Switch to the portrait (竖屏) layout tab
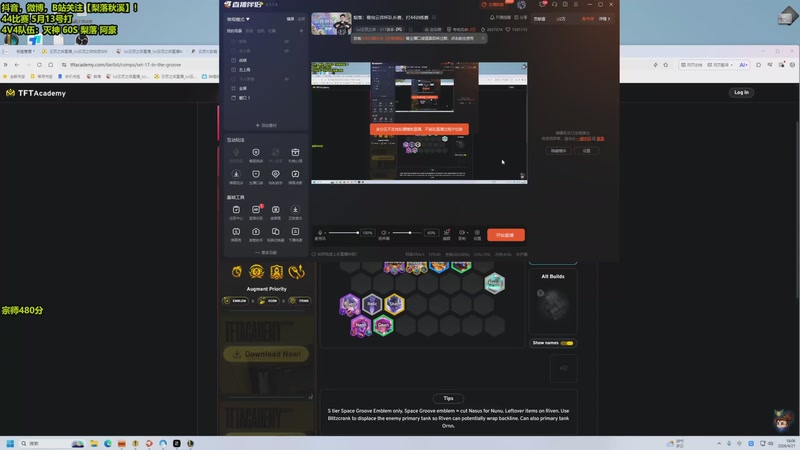The image size is (800, 450). (x=301, y=19)
